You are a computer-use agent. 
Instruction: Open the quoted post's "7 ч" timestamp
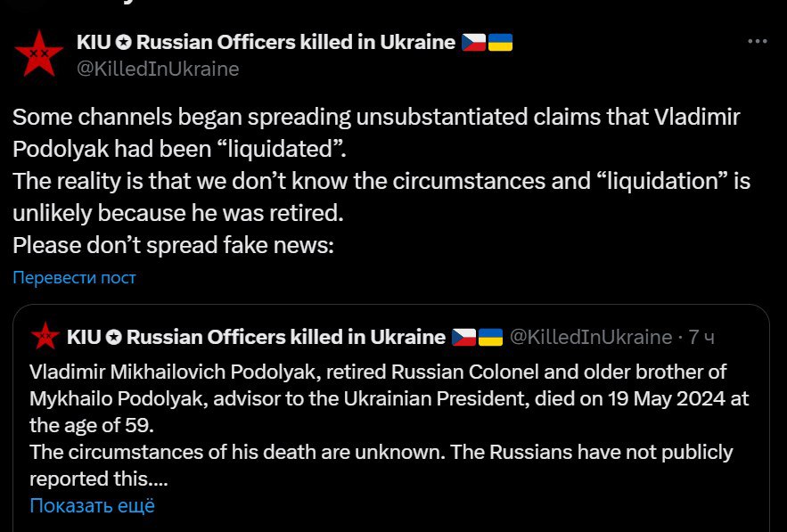coord(701,337)
